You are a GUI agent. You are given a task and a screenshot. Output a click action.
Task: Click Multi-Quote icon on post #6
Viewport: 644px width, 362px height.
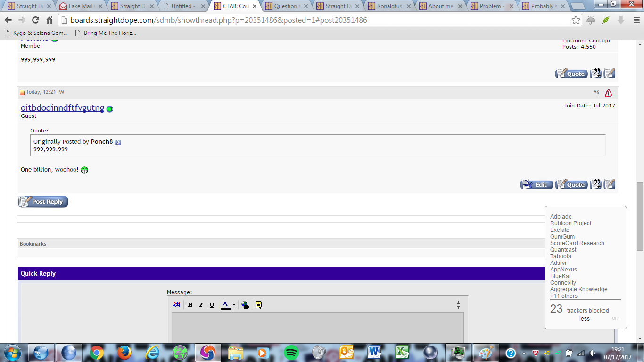point(596,184)
